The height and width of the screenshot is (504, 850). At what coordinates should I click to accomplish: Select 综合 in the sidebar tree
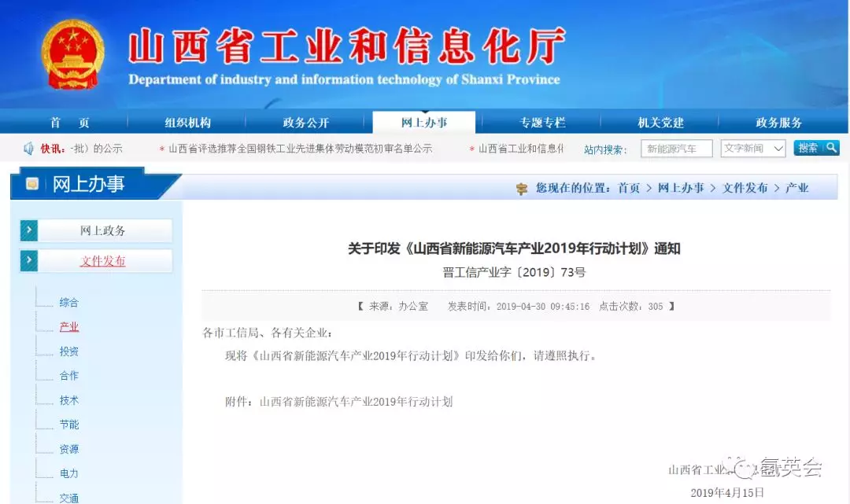pyautogui.click(x=69, y=303)
